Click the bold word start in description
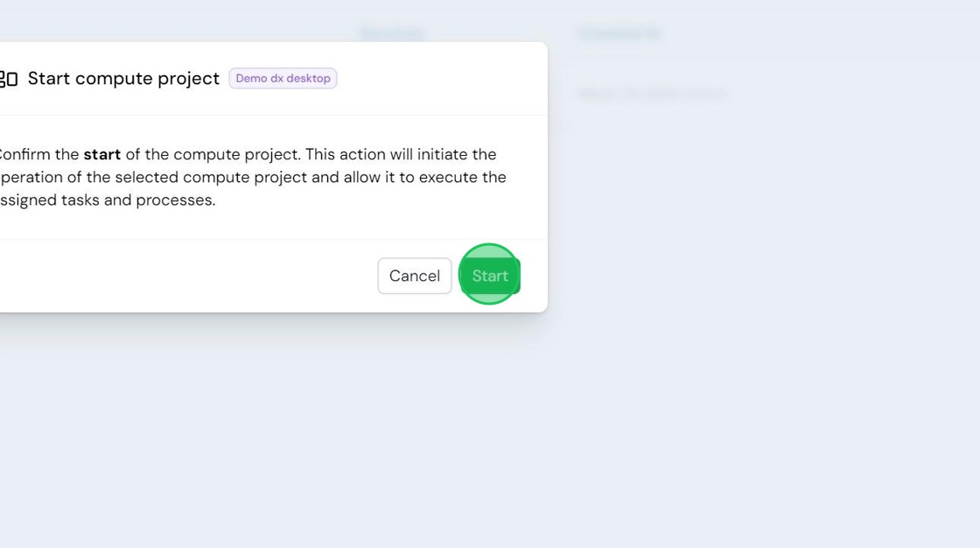The image size is (980, 548). 101,154
